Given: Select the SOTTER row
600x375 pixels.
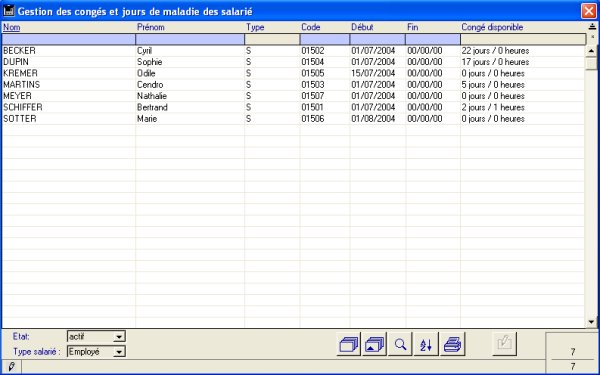Looking at the screenshot, I should (x=293, y=119).
